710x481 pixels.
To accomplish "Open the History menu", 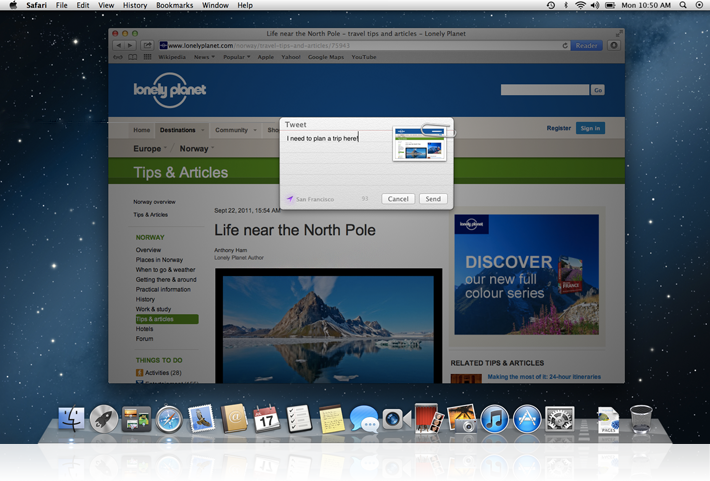I will (135, 5).
